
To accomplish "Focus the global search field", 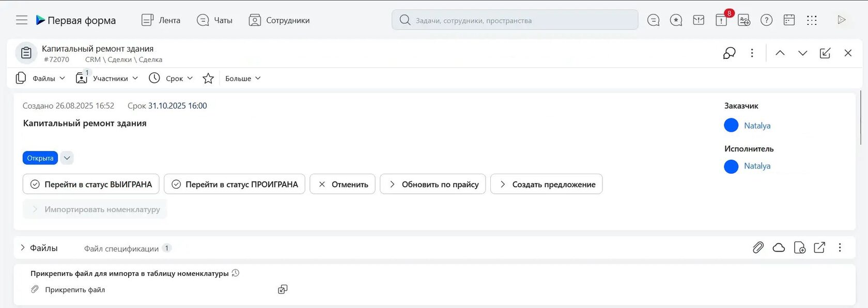I will [x=515, y=20].
